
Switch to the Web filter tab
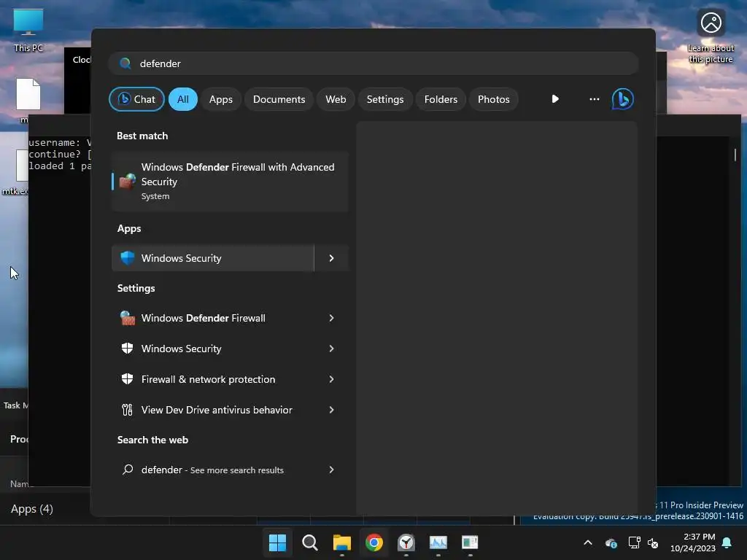[336, 99]
